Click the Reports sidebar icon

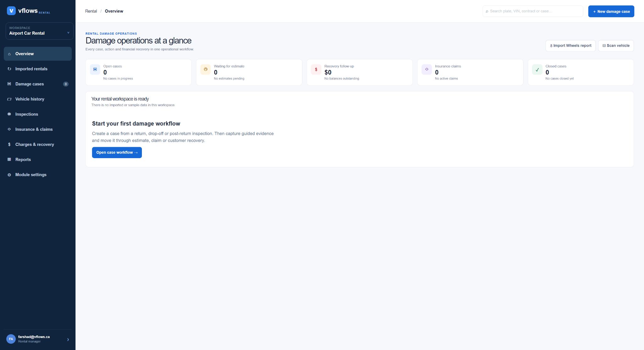9,159
